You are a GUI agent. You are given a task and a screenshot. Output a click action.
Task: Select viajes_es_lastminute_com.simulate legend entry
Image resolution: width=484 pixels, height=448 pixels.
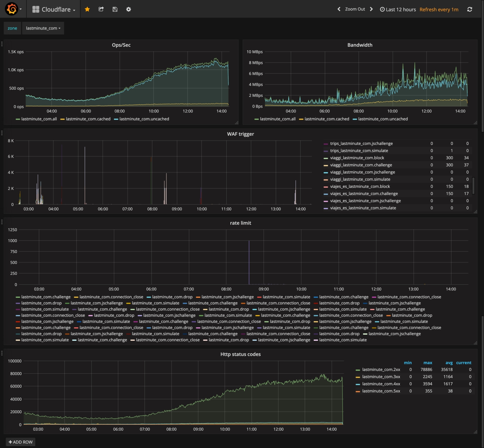click(x=363, y=208)
